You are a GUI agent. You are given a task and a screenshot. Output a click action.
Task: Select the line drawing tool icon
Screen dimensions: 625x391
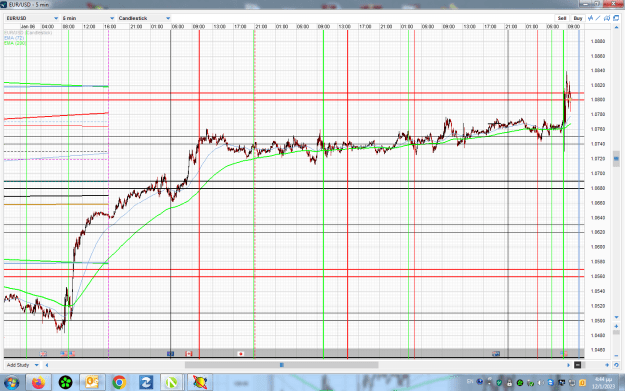pos(598,18)
